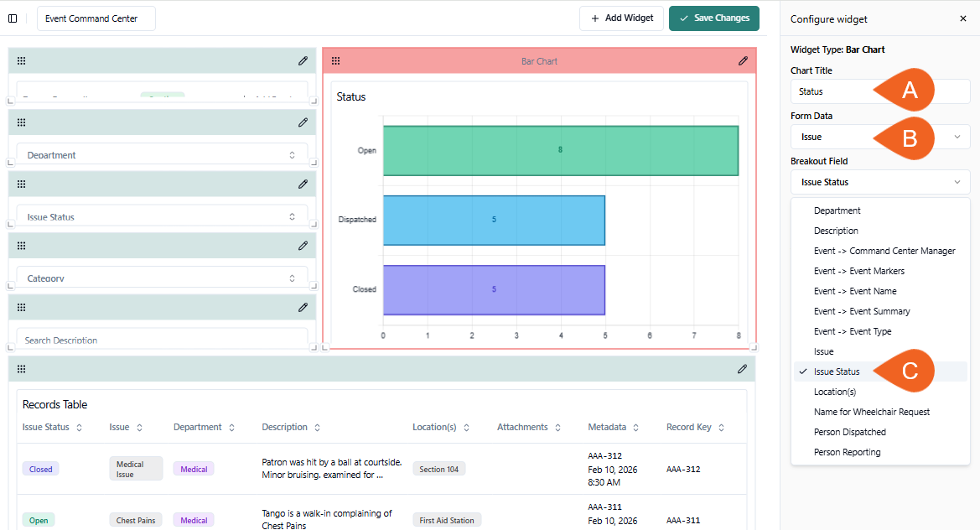Open the Department filter dropdown

(162, 155)
